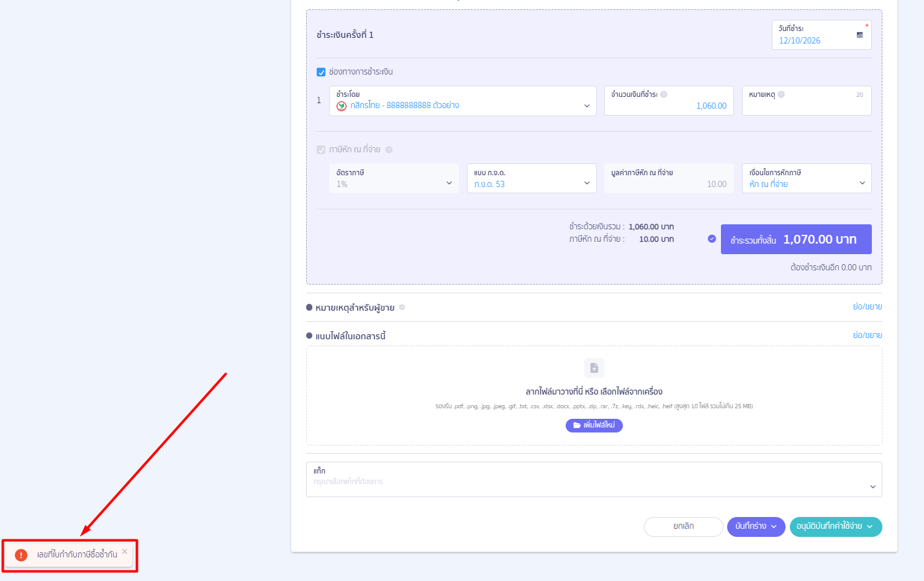Expand the แท็ก tag selector
The image size is (924, 581).
(x=594, y=479)
